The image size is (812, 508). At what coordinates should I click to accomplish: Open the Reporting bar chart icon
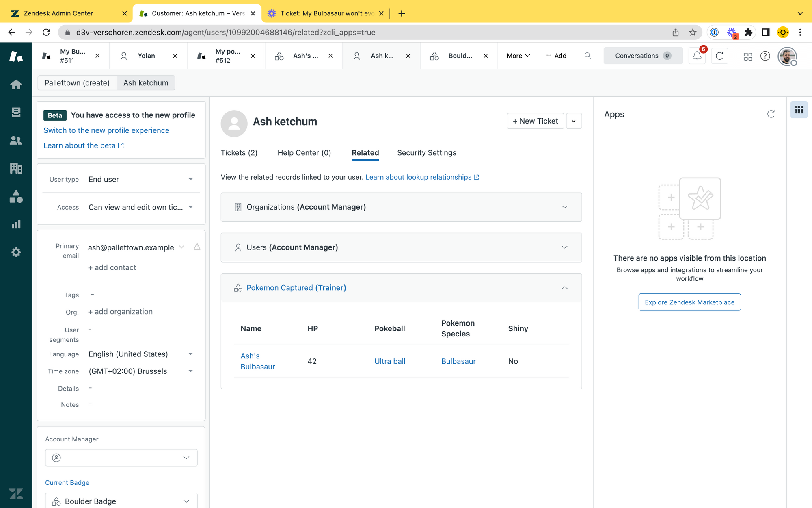pos(16,224)
